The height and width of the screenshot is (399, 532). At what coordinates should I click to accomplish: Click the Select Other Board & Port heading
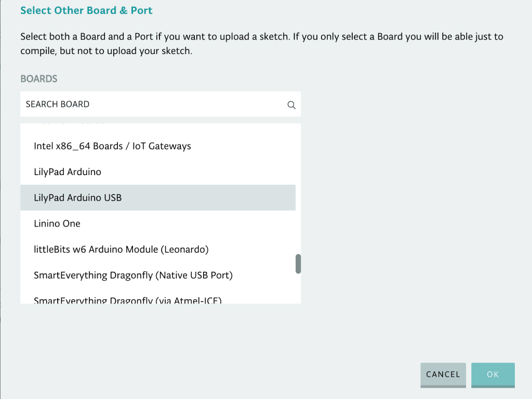click(x=86, y=10)
